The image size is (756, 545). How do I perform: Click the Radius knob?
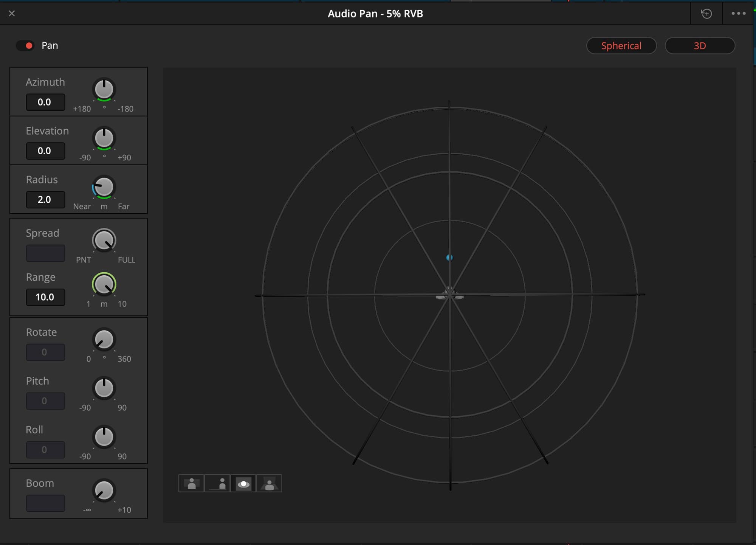pyautogui.click(x=104, y=187)
